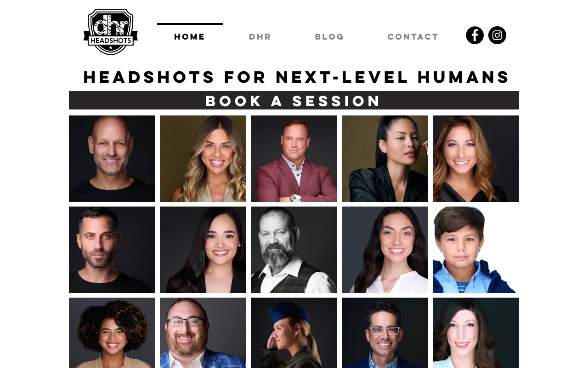Image resolution: width=588 pixels, height=368 pixels.
Task: Open headshot of woman in white blouse
Action: pyautogui.click(x=385, y=250)
